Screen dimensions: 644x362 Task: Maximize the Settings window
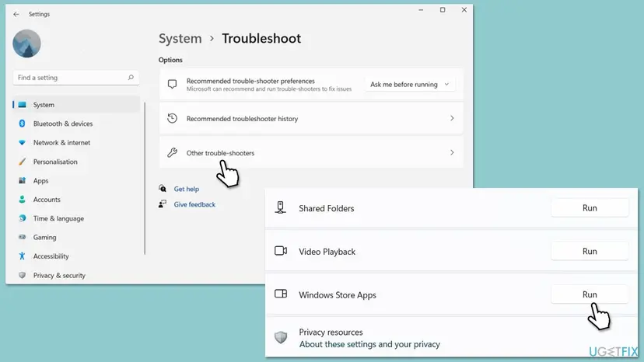tap(443, 10)
